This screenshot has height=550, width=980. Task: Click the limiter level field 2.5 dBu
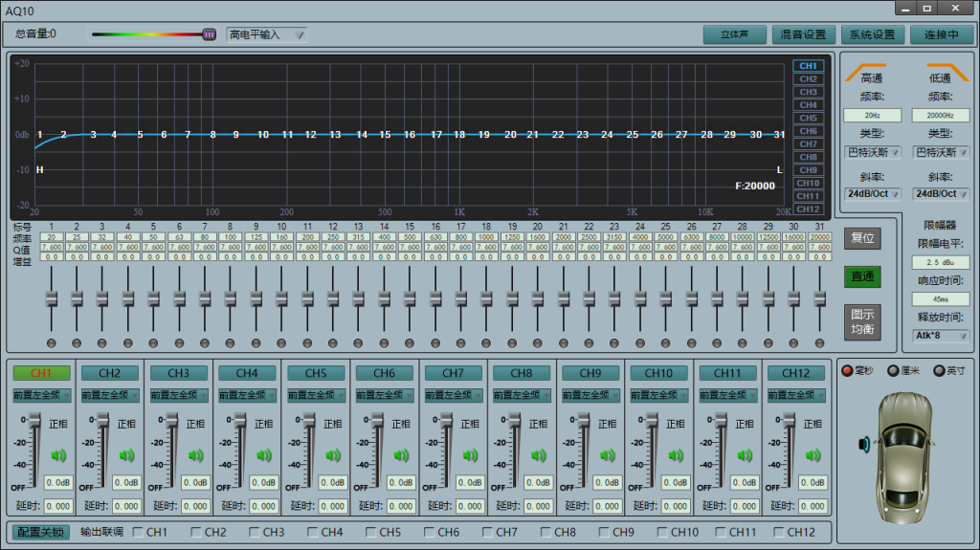pyautogui.click(x=941, y=262)
